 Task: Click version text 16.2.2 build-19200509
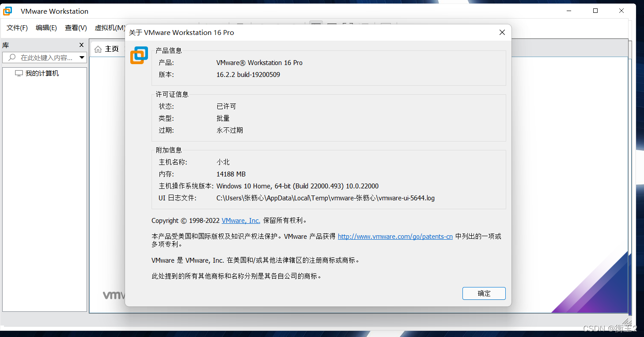(x=248, y=74)
